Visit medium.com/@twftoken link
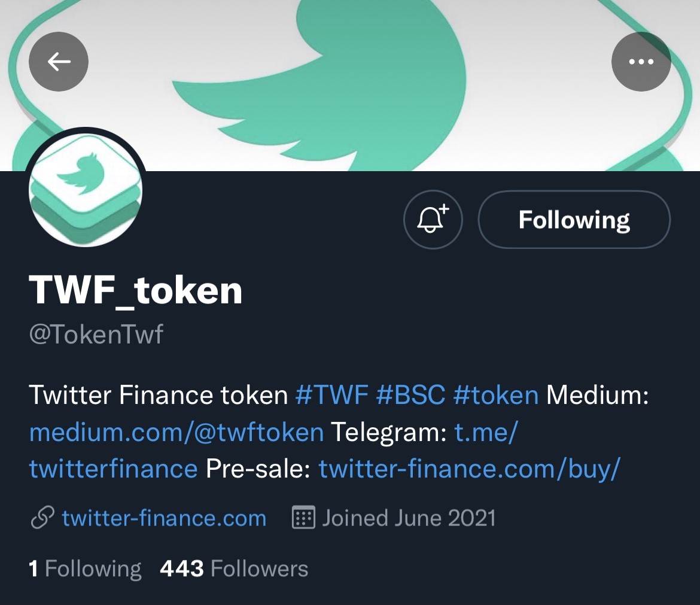Viewport: 700px width, 605px height. 176,432
